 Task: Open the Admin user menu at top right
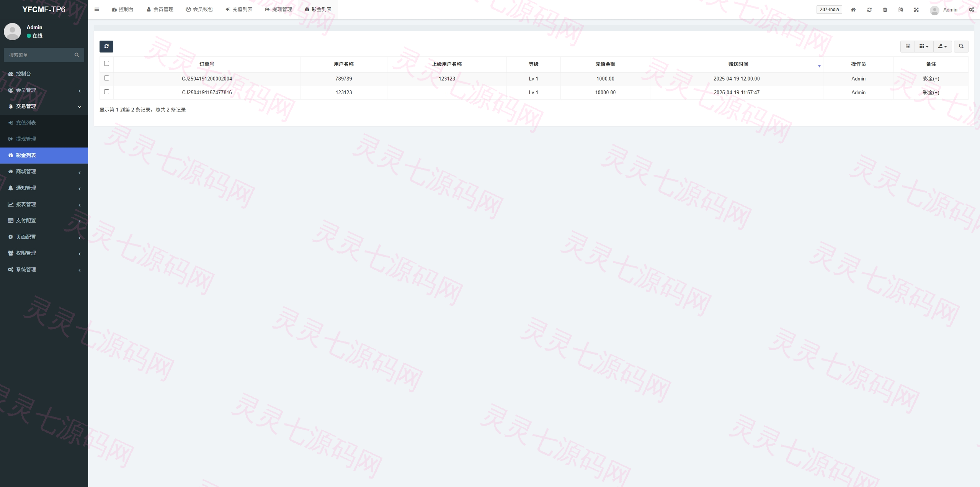coord(944,10)
